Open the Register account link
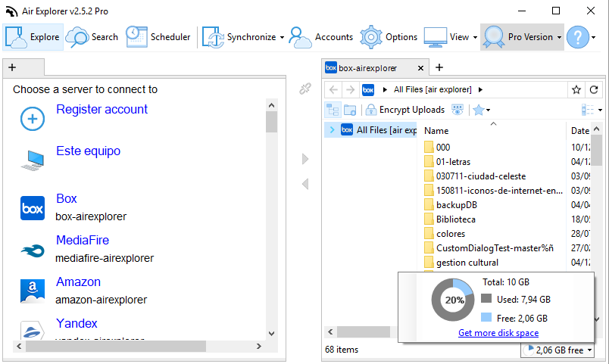This screenshot has width=609, height=364. (101, 110)
